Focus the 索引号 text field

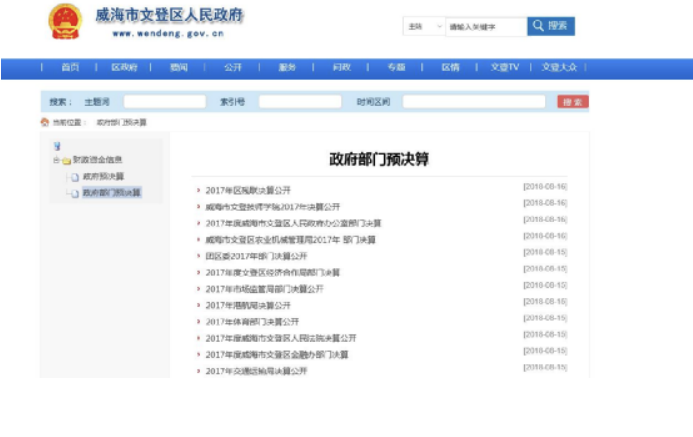pyautogui.click(x=299, y=102)
